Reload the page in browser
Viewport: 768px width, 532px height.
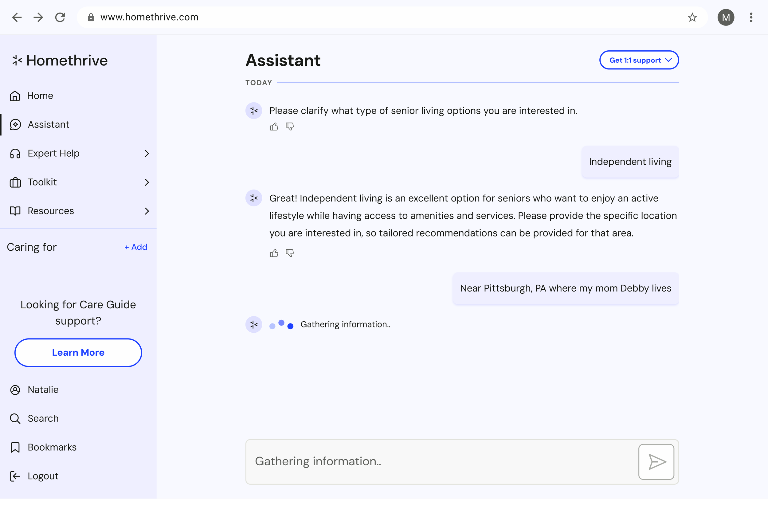click(60, 17)
